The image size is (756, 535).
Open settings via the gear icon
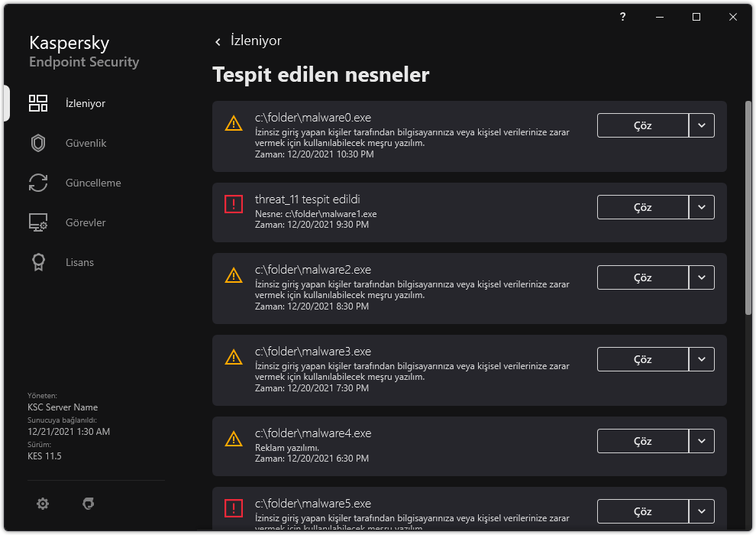pos(42,504)
